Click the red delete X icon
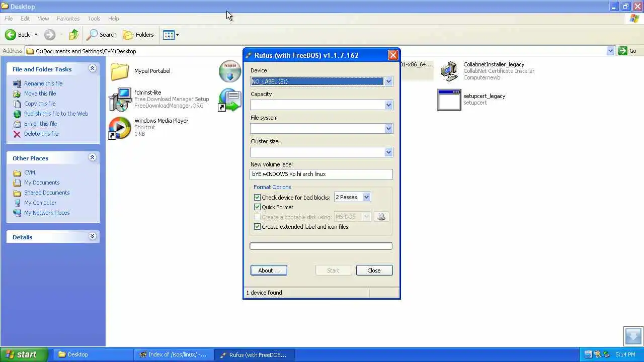644x362 pixels. [17, 134]
